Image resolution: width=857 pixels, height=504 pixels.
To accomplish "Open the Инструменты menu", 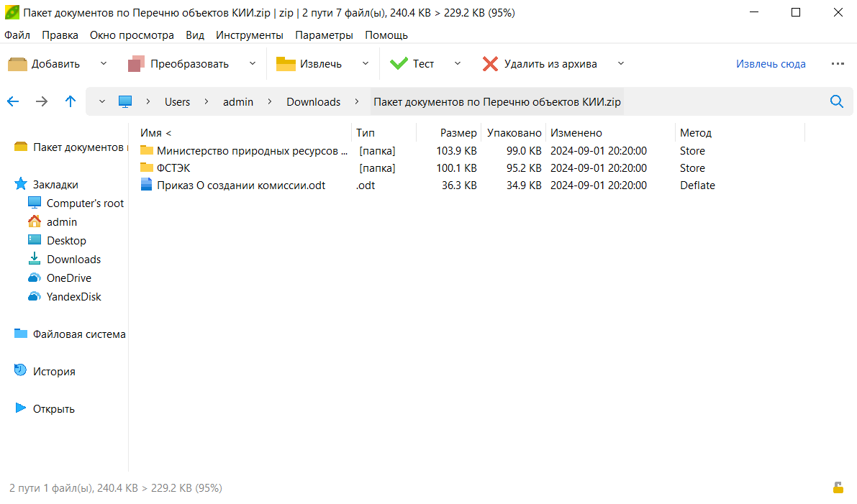I will [x=249, y=35].
